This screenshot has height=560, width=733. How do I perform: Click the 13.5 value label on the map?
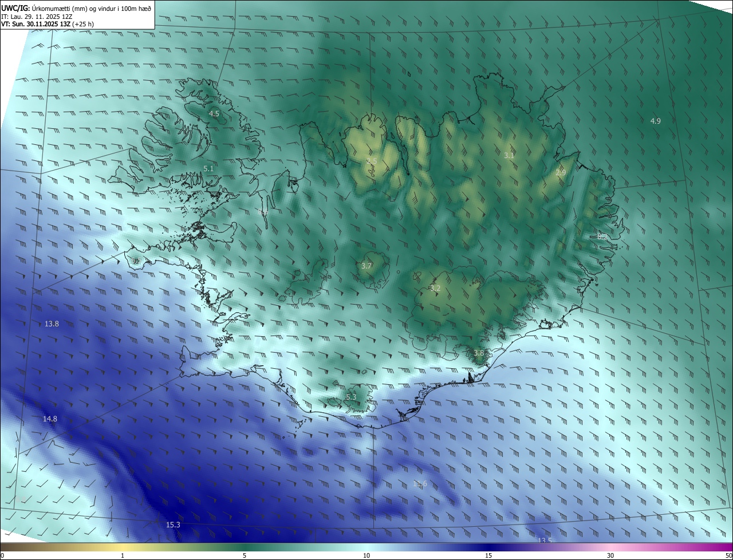pyautogui.click(x=545, y=540)
